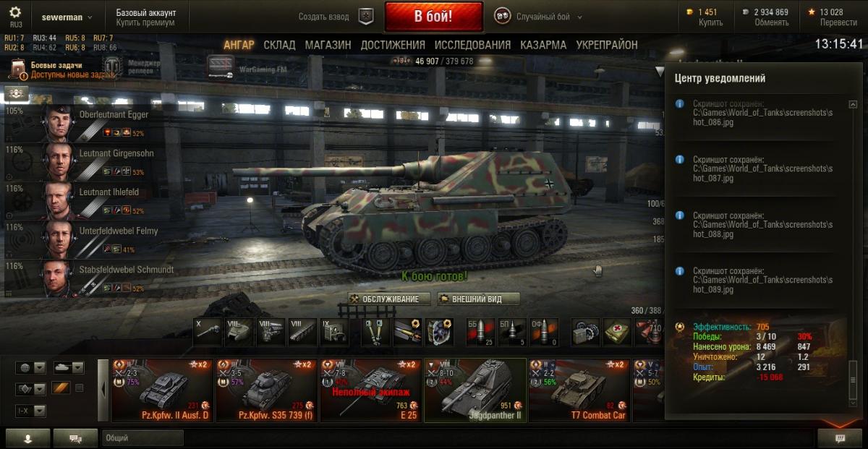This screenshot has width=868, height=449.
Task: Click the create platoon shield icon
Action: coord(367,17)
